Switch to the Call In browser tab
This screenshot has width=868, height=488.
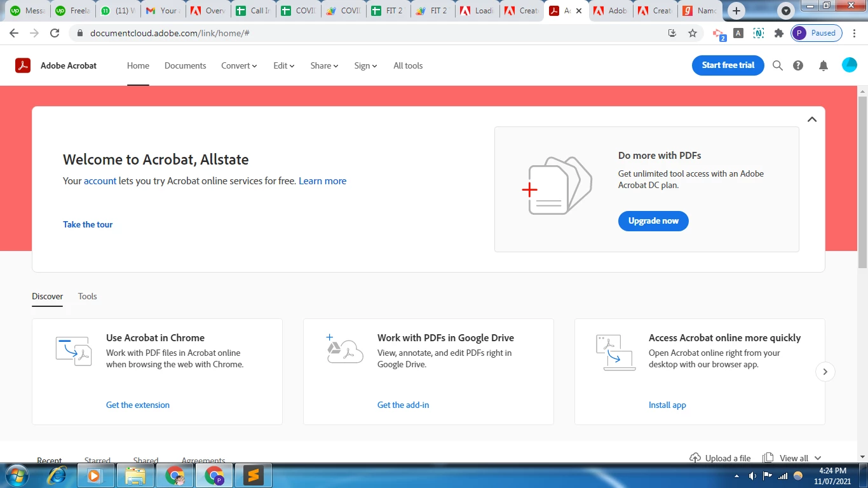pos(254,11)
